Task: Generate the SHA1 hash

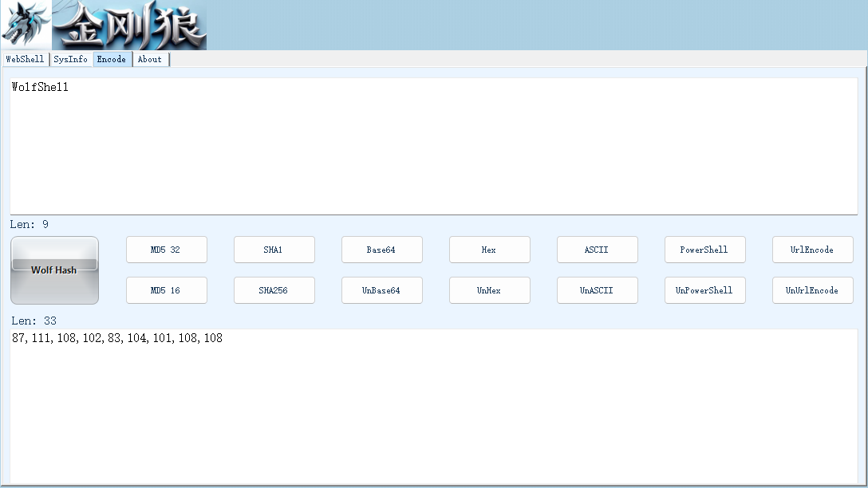Action: (274, 250)
